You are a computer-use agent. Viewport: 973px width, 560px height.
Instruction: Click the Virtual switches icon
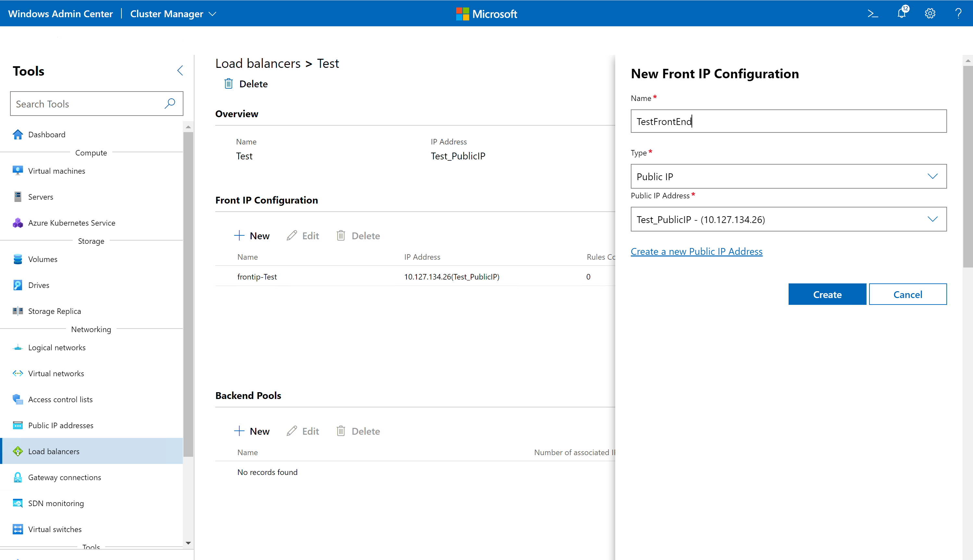[x=18, y=529]
